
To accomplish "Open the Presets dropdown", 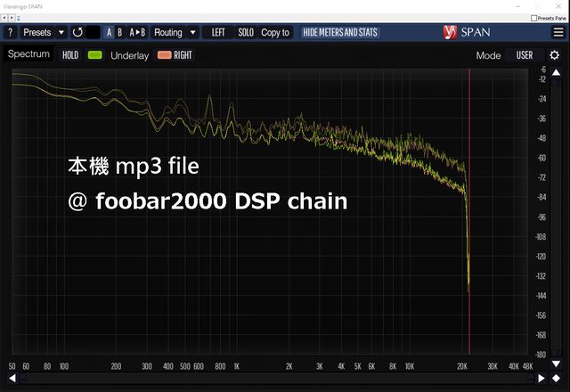I will point(44,32).
